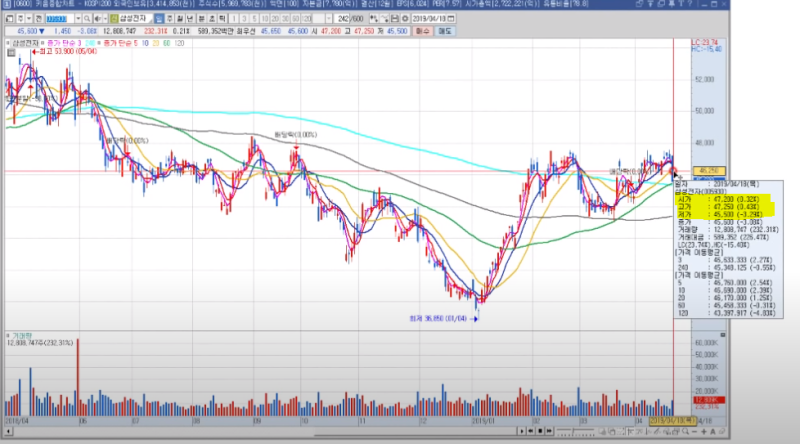Click the highlighted date marker on time axis
This screenshot has width=800, height=444.
(672, 421)
